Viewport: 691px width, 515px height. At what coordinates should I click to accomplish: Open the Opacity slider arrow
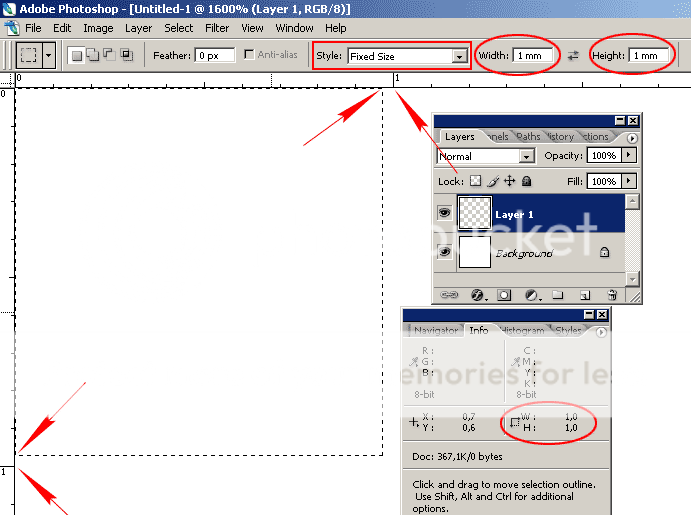click(x=629, y=156)
